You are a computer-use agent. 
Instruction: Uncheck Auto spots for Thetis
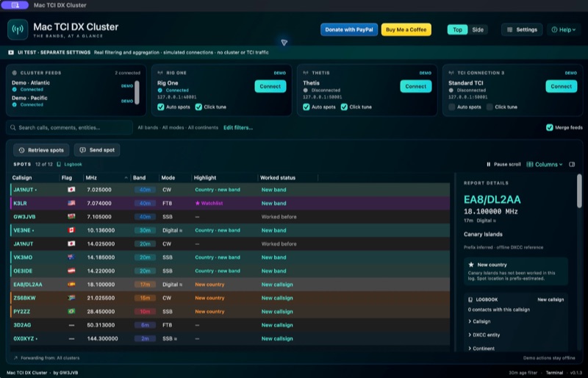pos(306,107)
